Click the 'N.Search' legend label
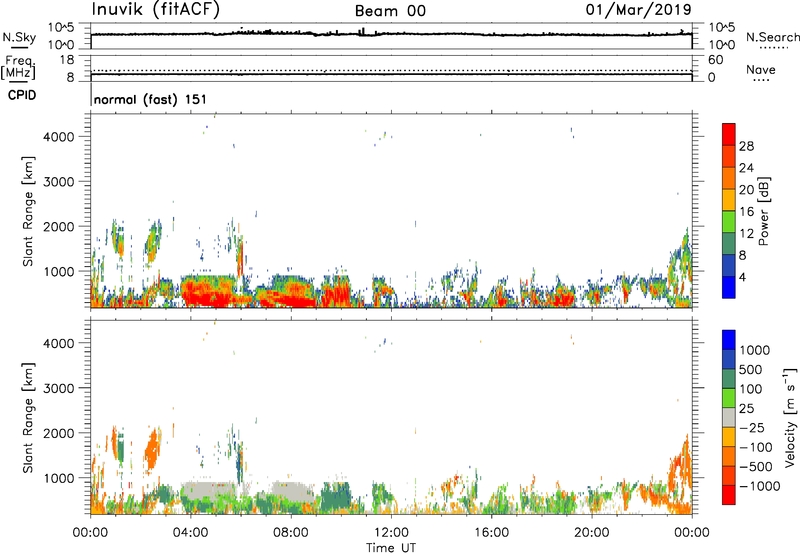The width and height of the screenshot is (800, 554). point(773,37)
